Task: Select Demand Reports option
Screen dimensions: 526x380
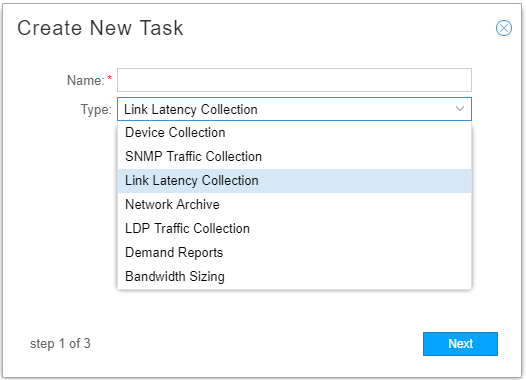Action: (294, 253)
